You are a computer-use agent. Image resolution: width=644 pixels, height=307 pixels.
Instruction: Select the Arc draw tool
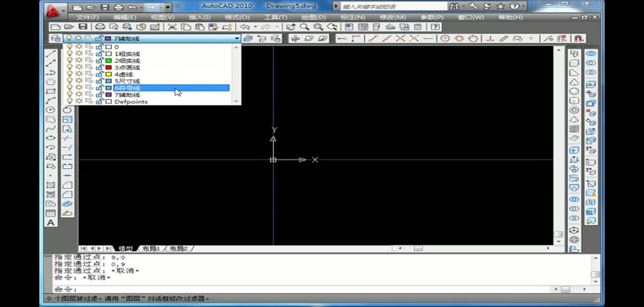click(51, 101)
